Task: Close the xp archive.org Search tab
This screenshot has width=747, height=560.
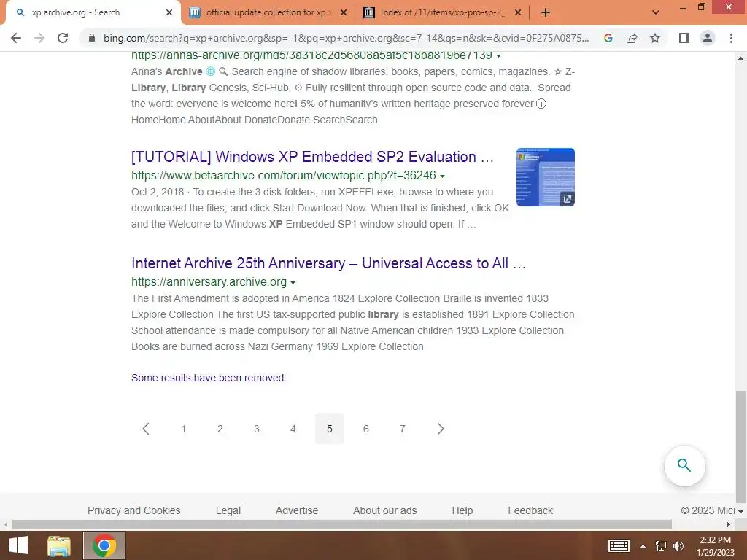Action: point(169,12)
